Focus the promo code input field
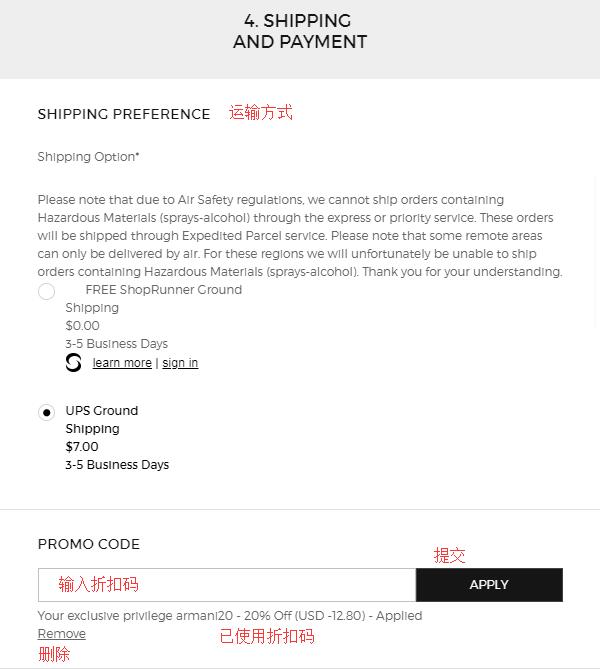The width and height of the screenshot is (600, 669). pos(227,585)
